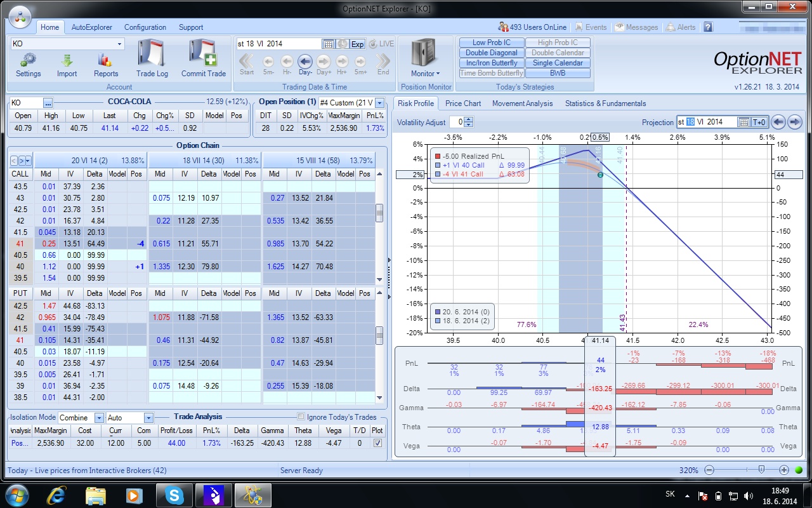Open the Configuration ribbon tab
812x508 pixels.
pyautogui.click(x=145, y=27)
